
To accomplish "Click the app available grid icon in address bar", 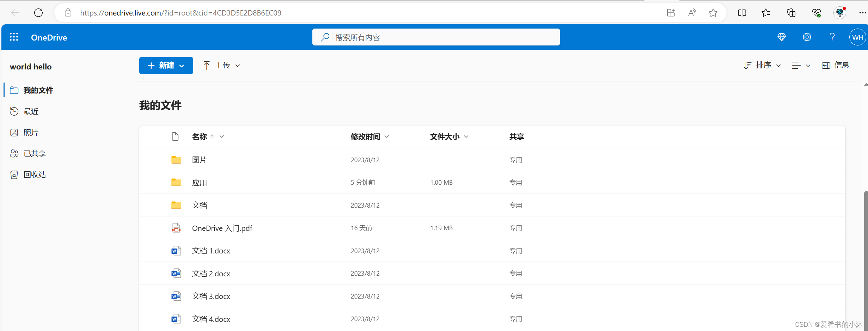I will [x=671, y=13].
